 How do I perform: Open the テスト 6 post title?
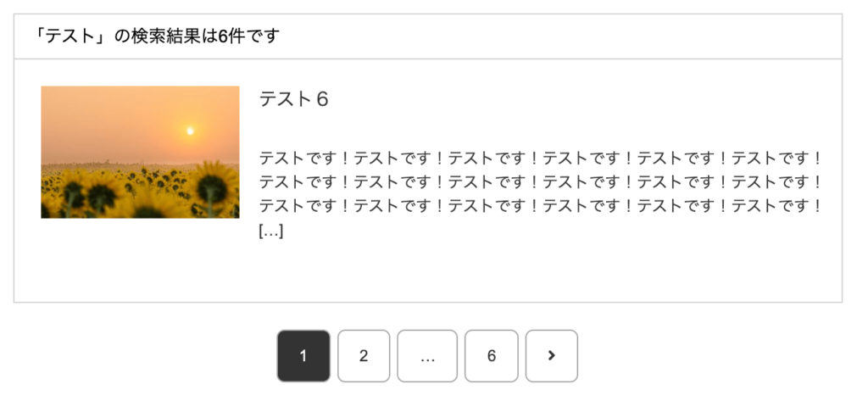(x=293, y=99)
